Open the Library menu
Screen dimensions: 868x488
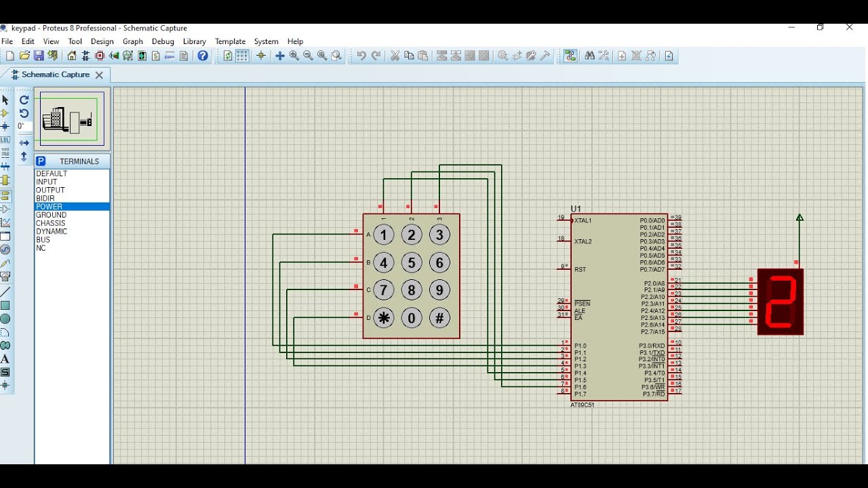pos(195,41)
